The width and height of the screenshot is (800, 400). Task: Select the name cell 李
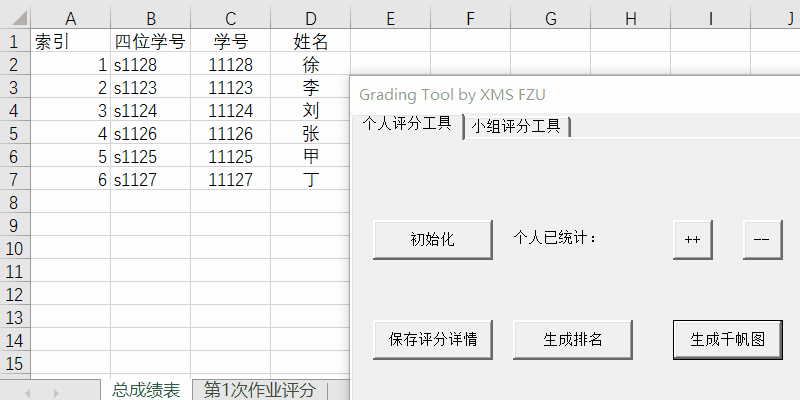[x=311, y=87]
